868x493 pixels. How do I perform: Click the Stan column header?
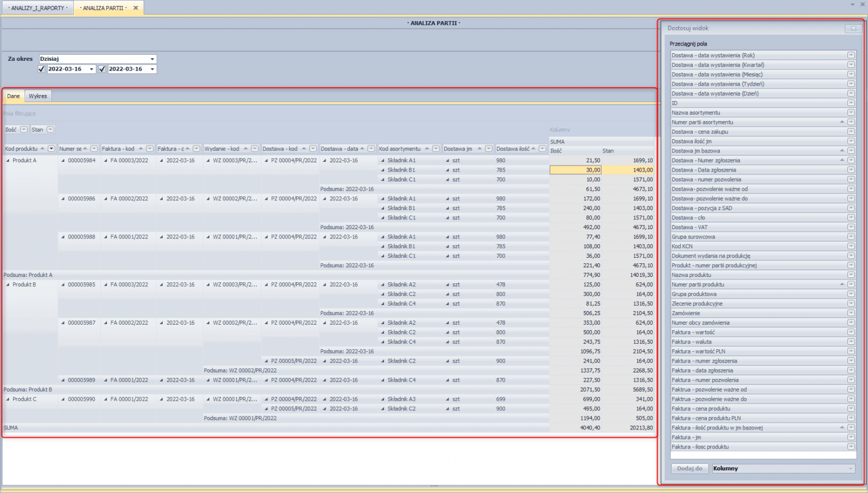point(628,151)
